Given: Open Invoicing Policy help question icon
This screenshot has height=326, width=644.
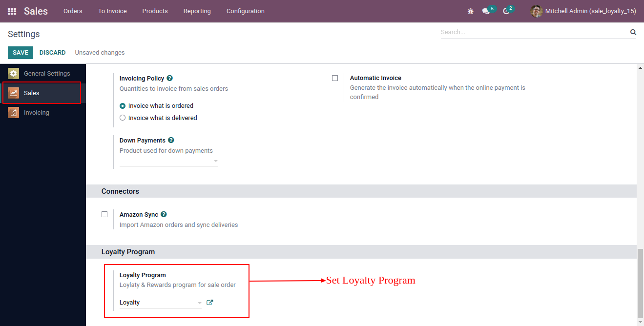Looking at the screenshot, I should click(169, 78).
